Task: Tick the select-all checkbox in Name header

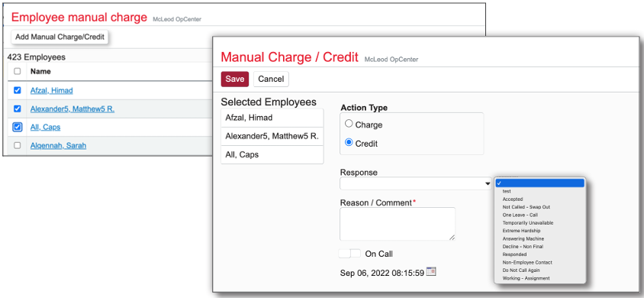Action: click(18, 72)
